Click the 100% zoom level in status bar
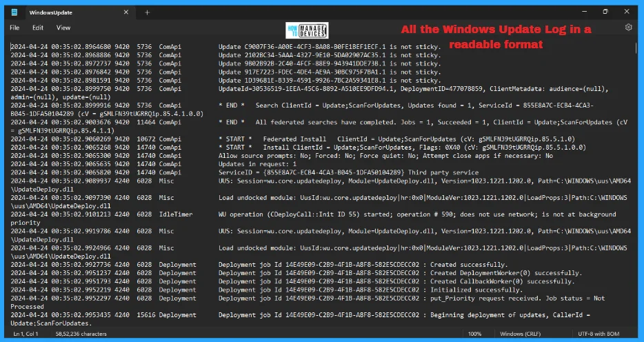Viewport: 644px width, 342px height. click(475, 334)
